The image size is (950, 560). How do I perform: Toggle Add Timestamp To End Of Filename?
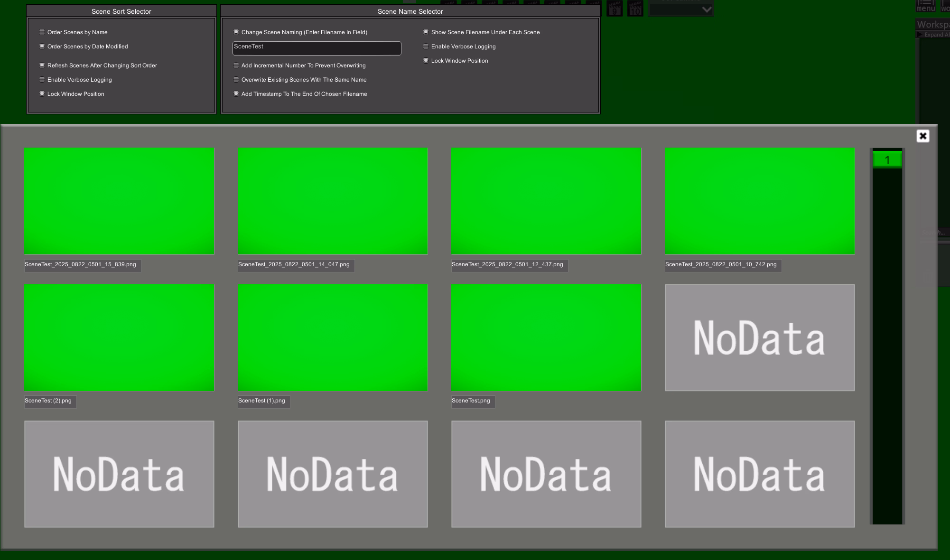tap(236, 94)
